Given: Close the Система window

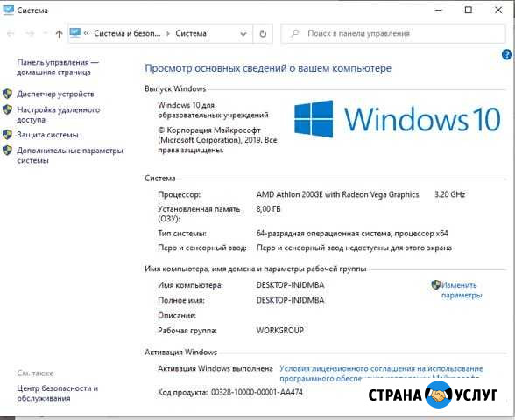Looking at the screenshot, I should (x=498, y=10).
